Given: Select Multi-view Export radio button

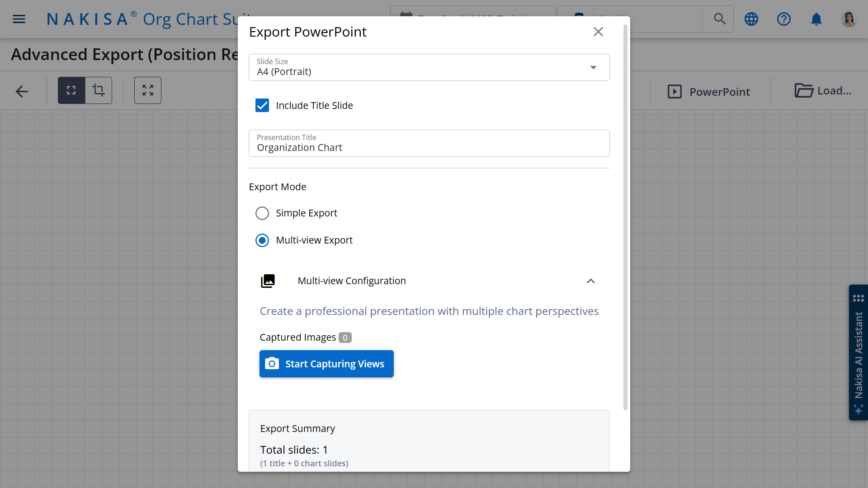Looking at the screenshot, I should [262, 240].
